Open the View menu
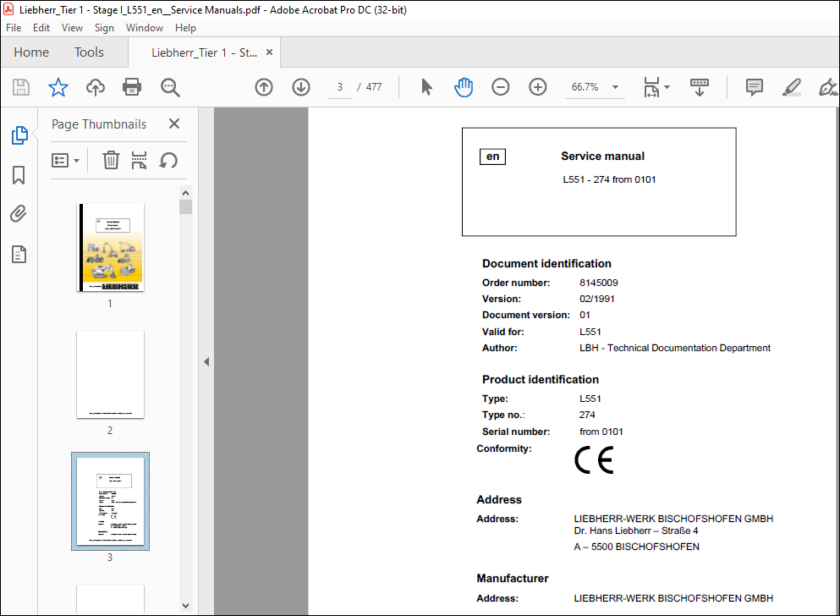The height and width of the screenshot is (616, 840). point(72,28)
